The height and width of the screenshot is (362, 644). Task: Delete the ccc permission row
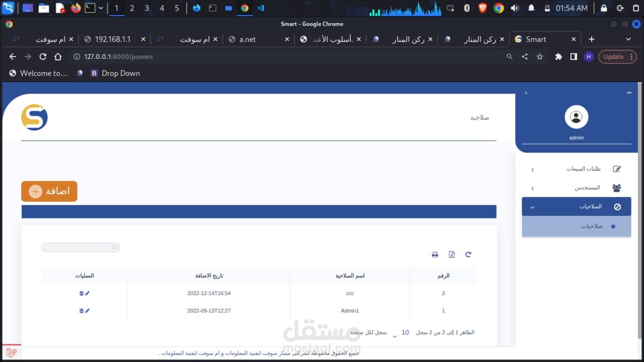tap(82, 293)
